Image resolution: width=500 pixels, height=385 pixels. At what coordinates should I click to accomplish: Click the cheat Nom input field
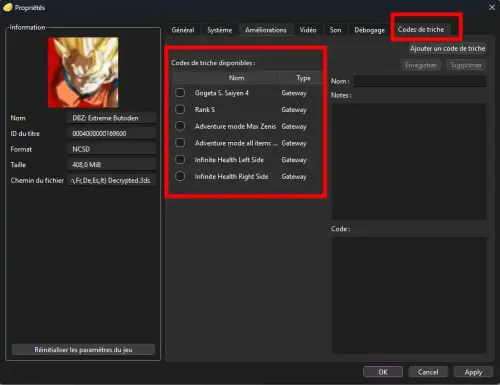[420, 81]
